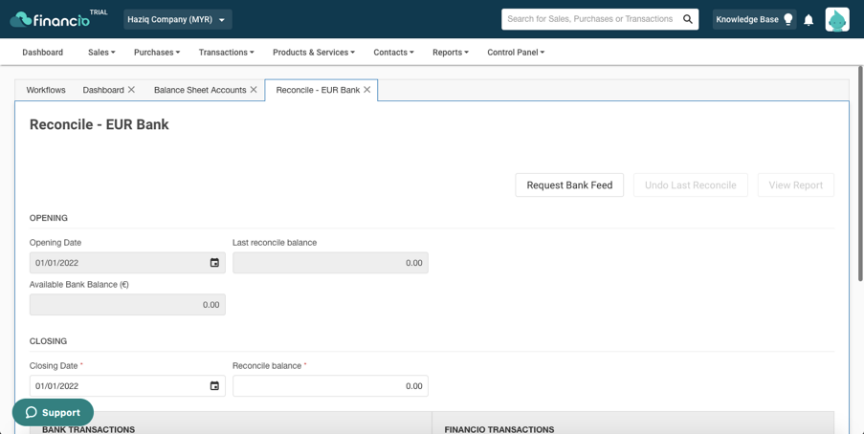This screenshot has width=864, height=434.
Task: Click the search magnifier icon
Action: point(688,19)
